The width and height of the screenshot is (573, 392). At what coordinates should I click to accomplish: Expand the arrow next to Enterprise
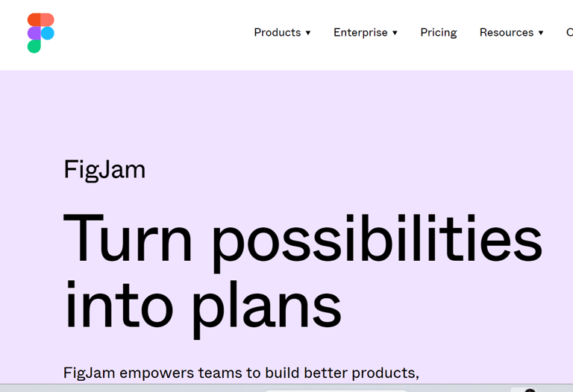point(395,33)
